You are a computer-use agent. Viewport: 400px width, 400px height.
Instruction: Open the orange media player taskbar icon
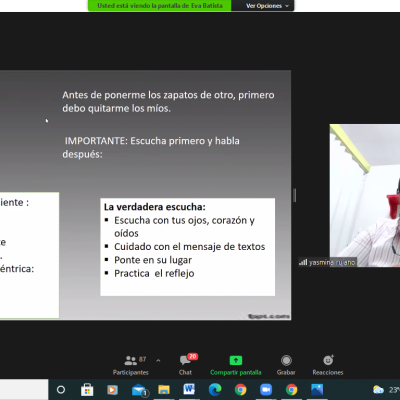click(x=112, y=389)
